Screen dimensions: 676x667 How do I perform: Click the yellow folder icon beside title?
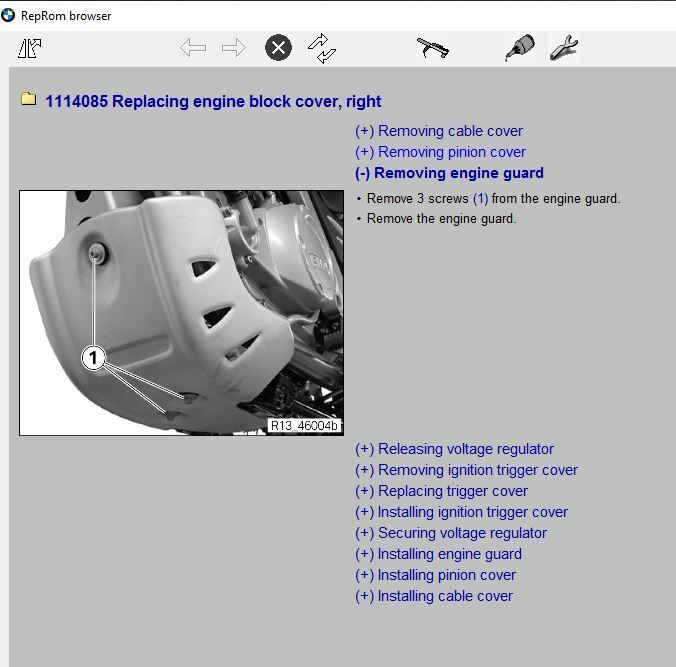[x=28, y=100]
